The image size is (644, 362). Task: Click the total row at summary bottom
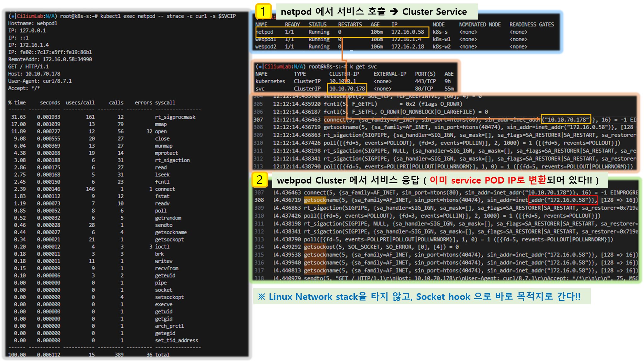coord(162,355)
